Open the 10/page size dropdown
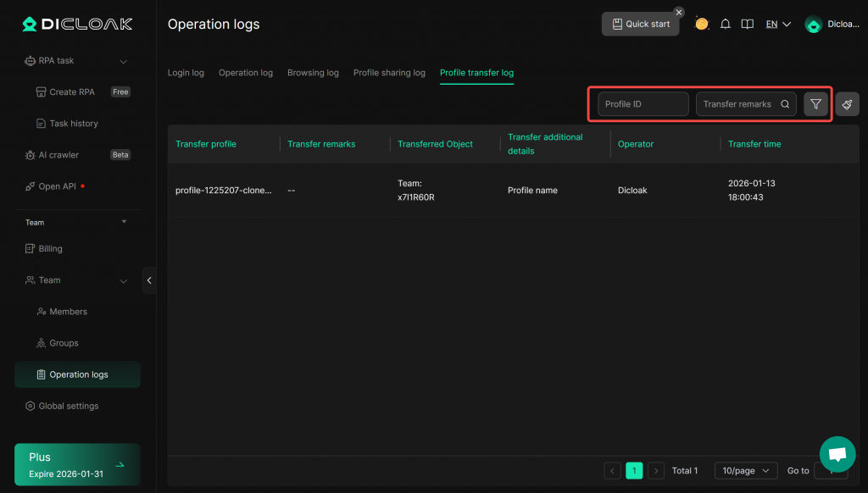 click(x=746, y=470)
